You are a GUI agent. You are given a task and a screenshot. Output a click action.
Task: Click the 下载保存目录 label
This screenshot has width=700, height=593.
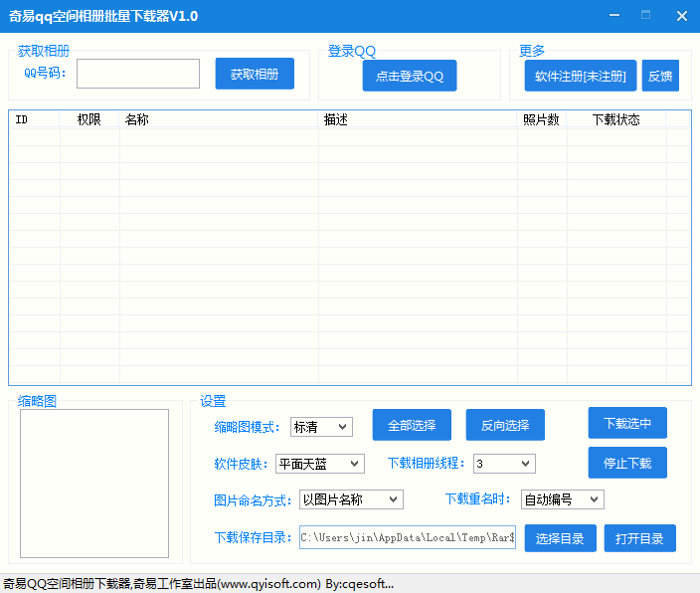[x=253, y=537]
